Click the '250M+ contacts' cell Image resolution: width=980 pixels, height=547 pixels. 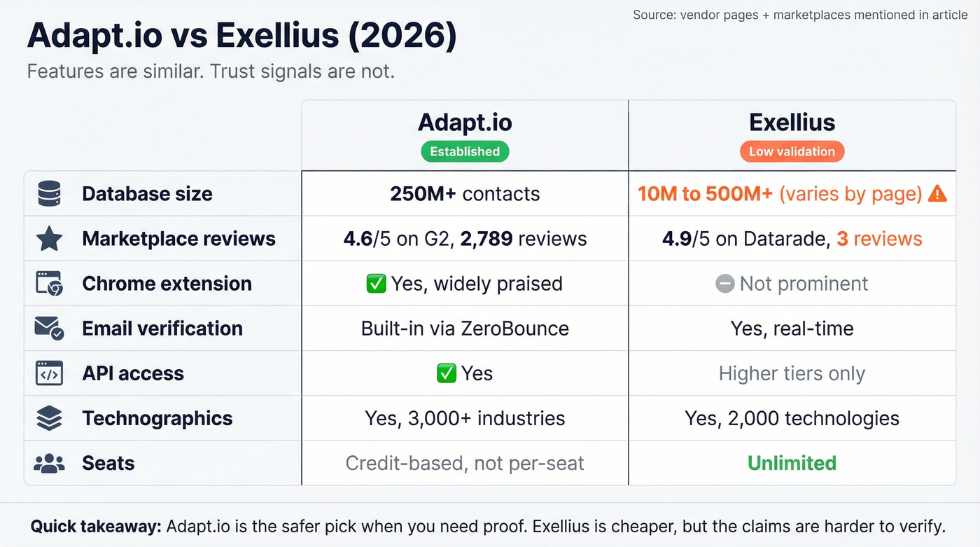click(465, 194)
